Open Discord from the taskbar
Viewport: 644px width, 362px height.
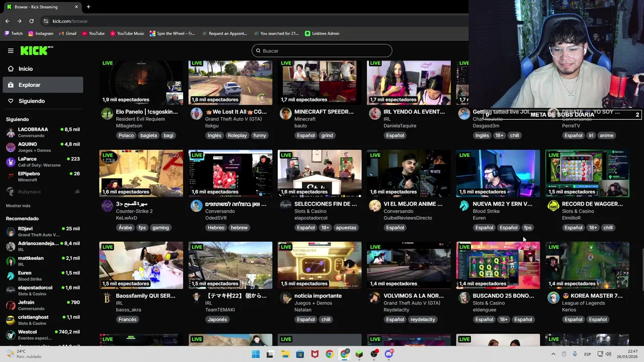point(388,354)
